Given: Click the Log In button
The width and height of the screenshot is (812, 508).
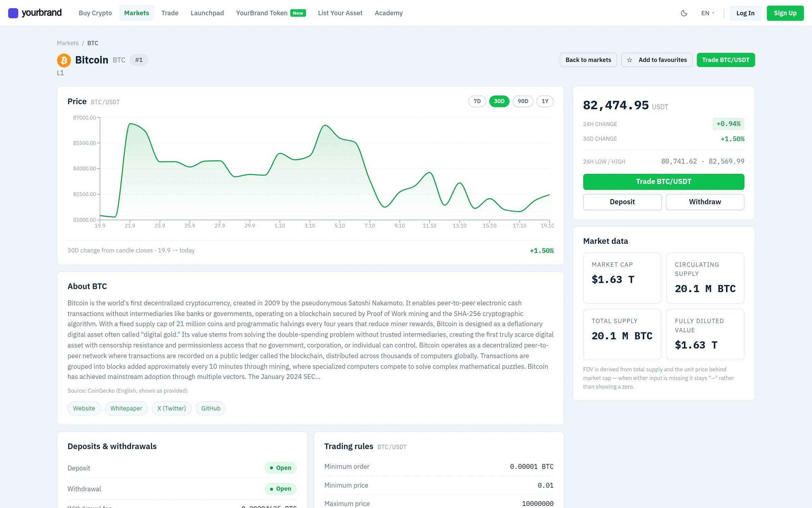Looking at the screenshot, I should click(x=745, y=13).
